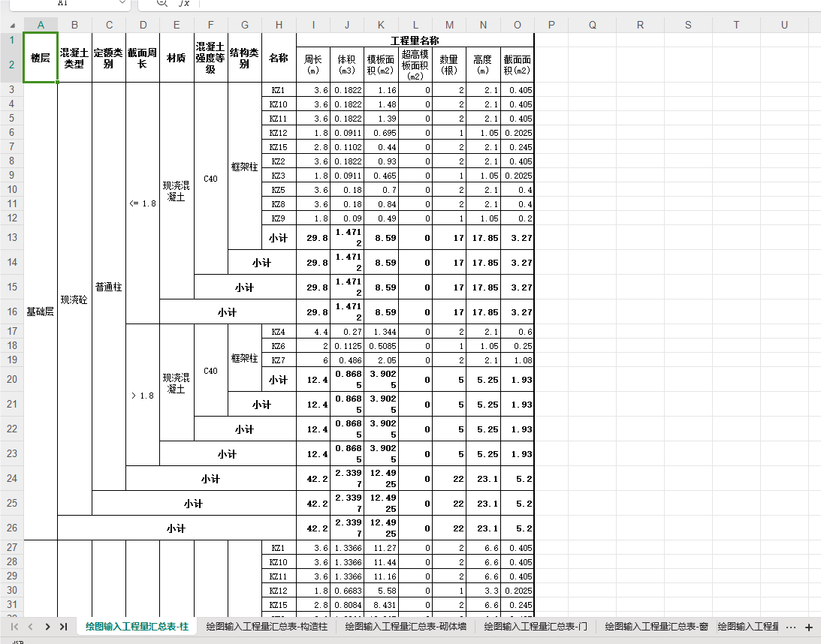Open the 绘图输入工程量汇总表-砌体墙 sheet tab

(x=406, y=626)
